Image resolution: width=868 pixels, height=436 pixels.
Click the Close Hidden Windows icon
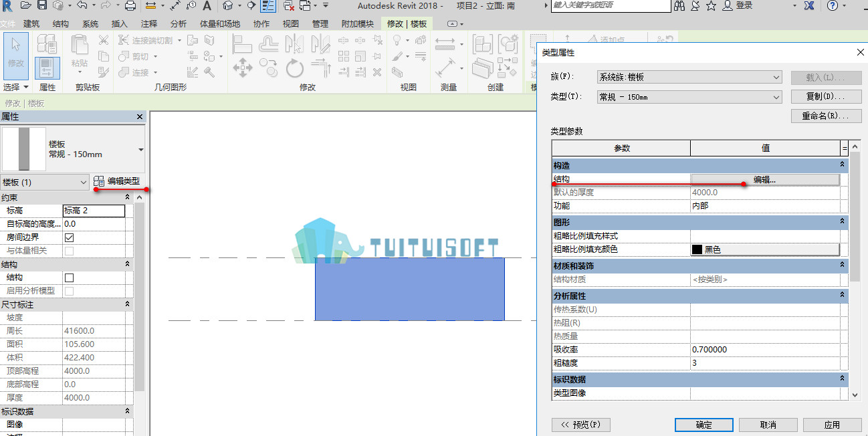coord(288,5)
